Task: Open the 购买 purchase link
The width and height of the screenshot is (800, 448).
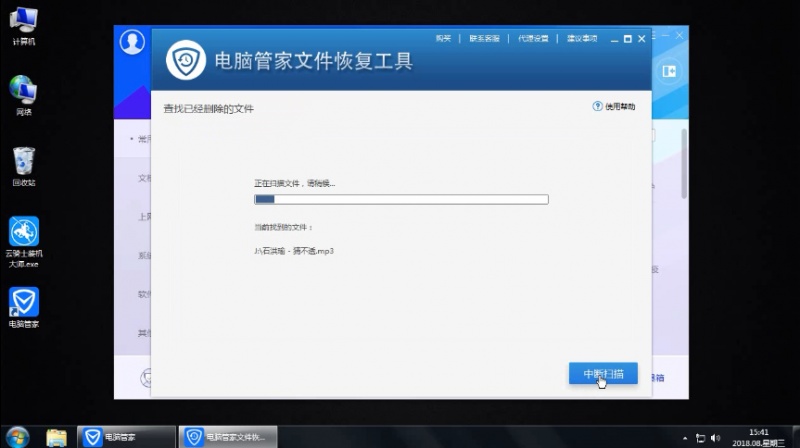Action: [x=443, y=38]
